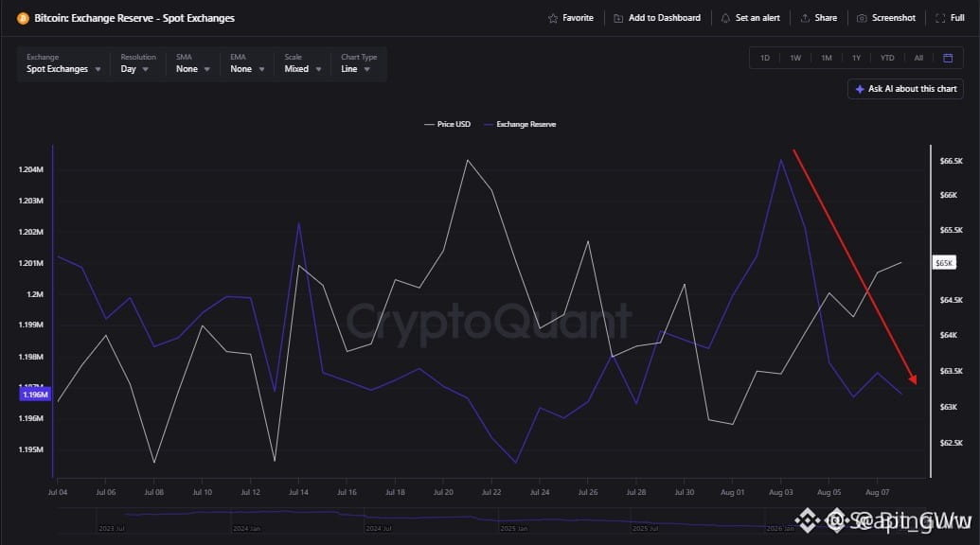Image resolution: width=980 pixels, height=545 pixels.
Task: Click the Share icon
Action: click(805, 18)
